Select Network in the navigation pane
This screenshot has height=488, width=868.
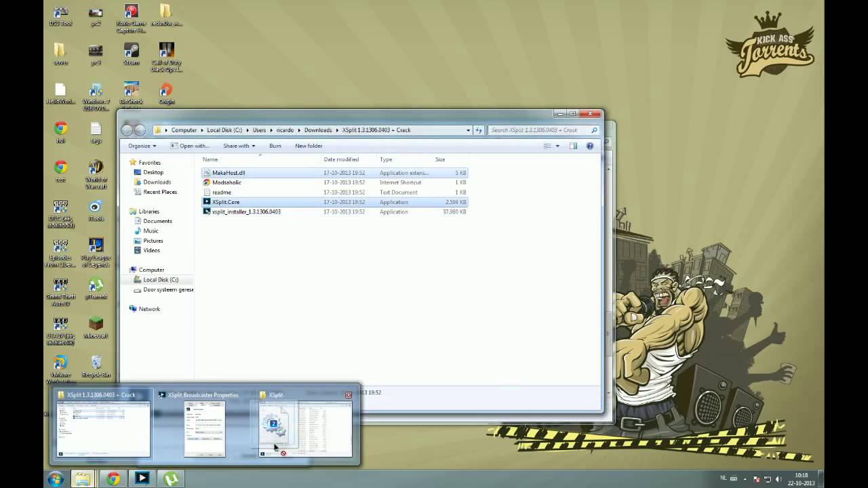149,309
